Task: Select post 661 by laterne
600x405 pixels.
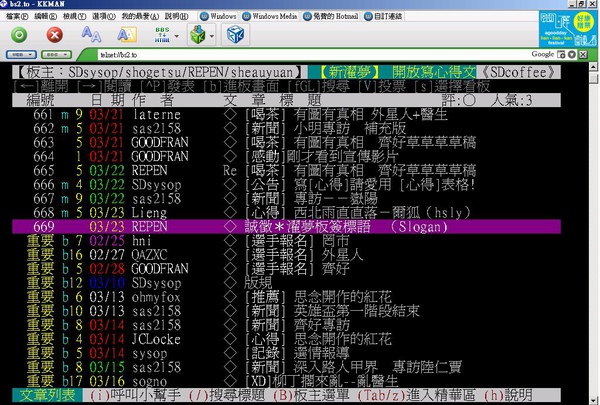Action: 287,114
